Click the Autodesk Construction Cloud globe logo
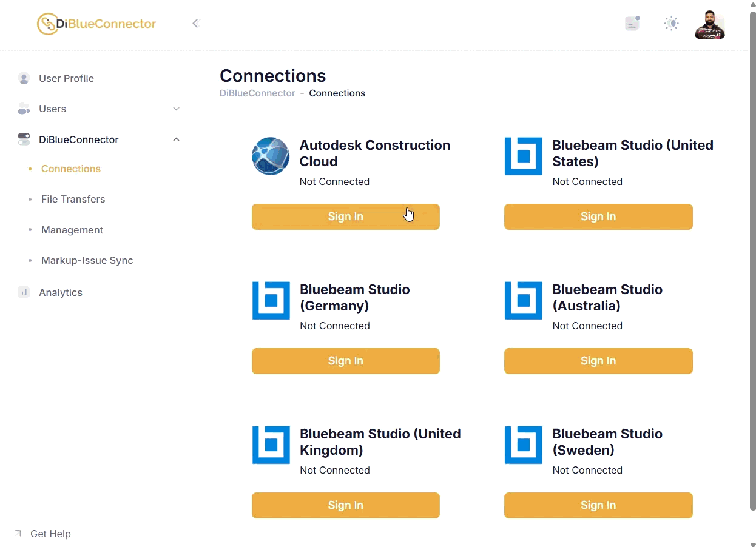The height and width of the screenshot is (547, 756). [x=271, y=156]
